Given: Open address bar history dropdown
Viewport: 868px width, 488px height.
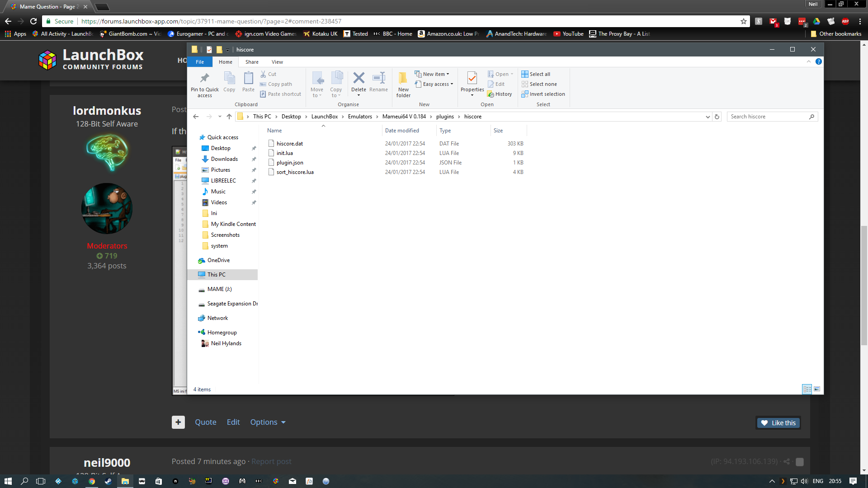Looking at the screenshot, I should 708,117.
